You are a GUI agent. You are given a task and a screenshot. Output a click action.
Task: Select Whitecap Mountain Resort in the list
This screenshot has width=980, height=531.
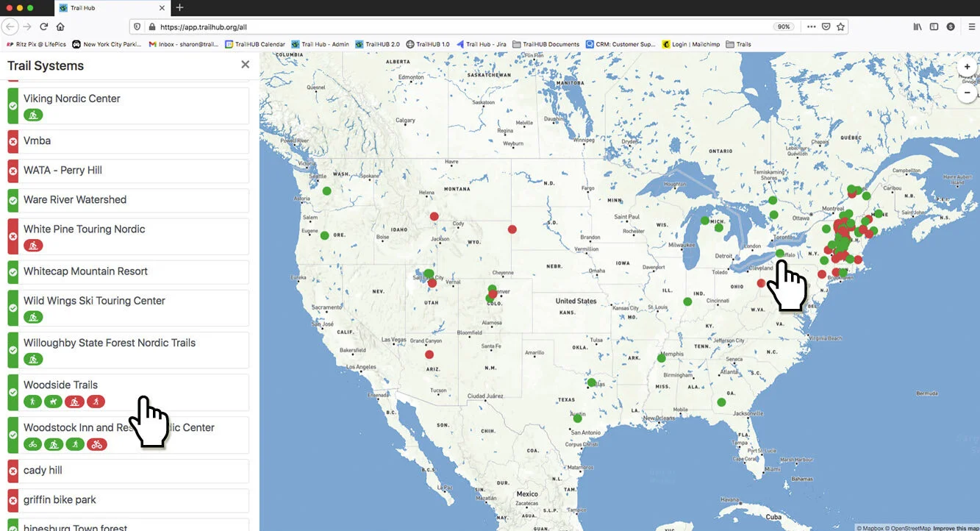coord(128,271)
